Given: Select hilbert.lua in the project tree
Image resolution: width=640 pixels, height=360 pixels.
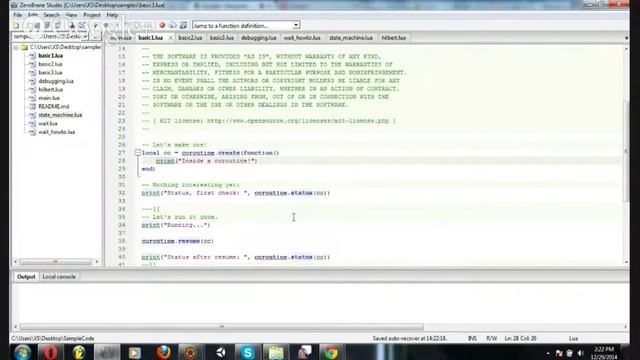Looking at the screenshot, I should tap(51, 89).
